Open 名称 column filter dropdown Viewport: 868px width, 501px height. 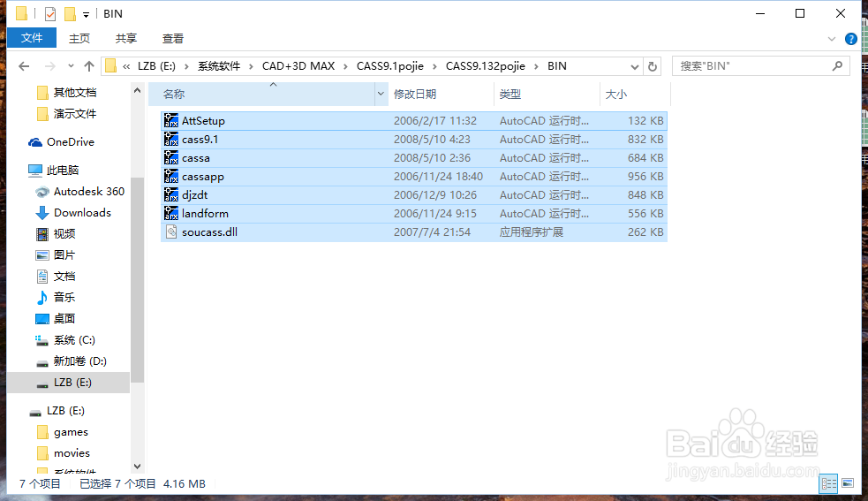(381, 95)
